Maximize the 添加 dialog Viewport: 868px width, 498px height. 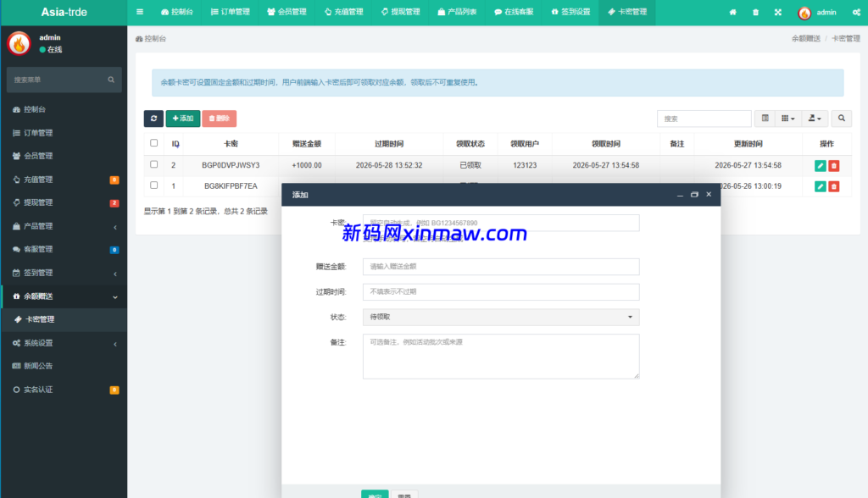click(x=694, y=195)
